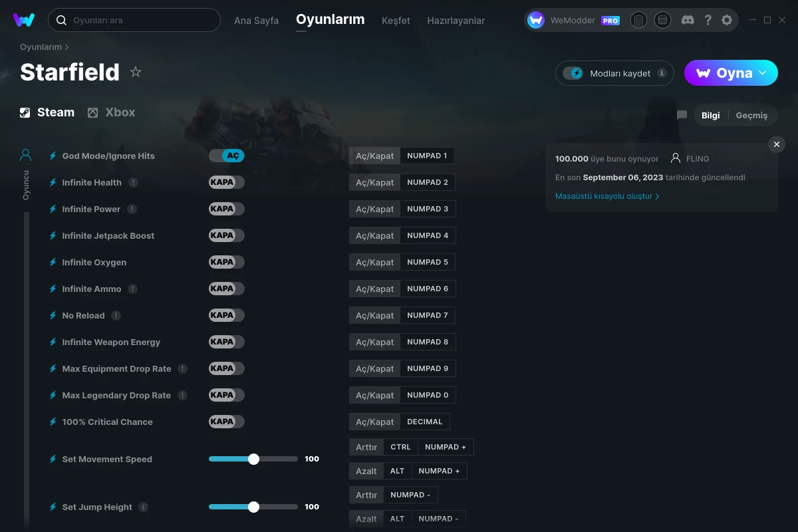Click info icon on Modları kaydet
798x532 pixels.
tap(662, 73)
